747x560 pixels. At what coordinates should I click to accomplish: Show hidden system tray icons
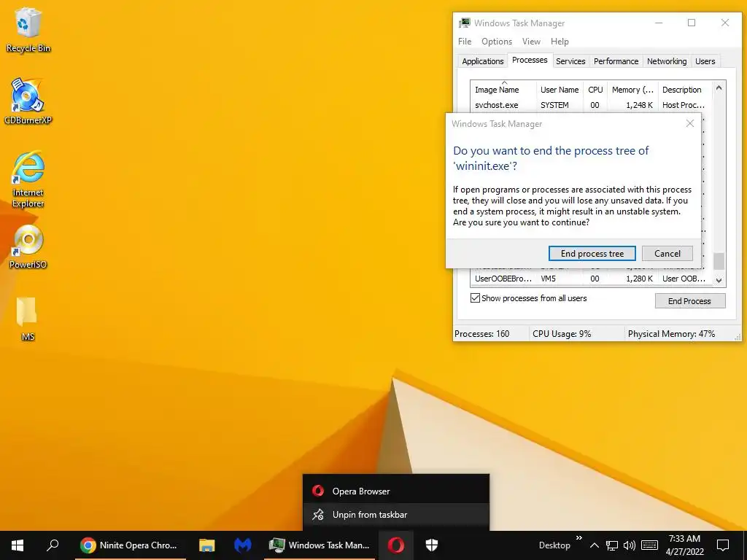pyautogui.click(x=594, y=545)
